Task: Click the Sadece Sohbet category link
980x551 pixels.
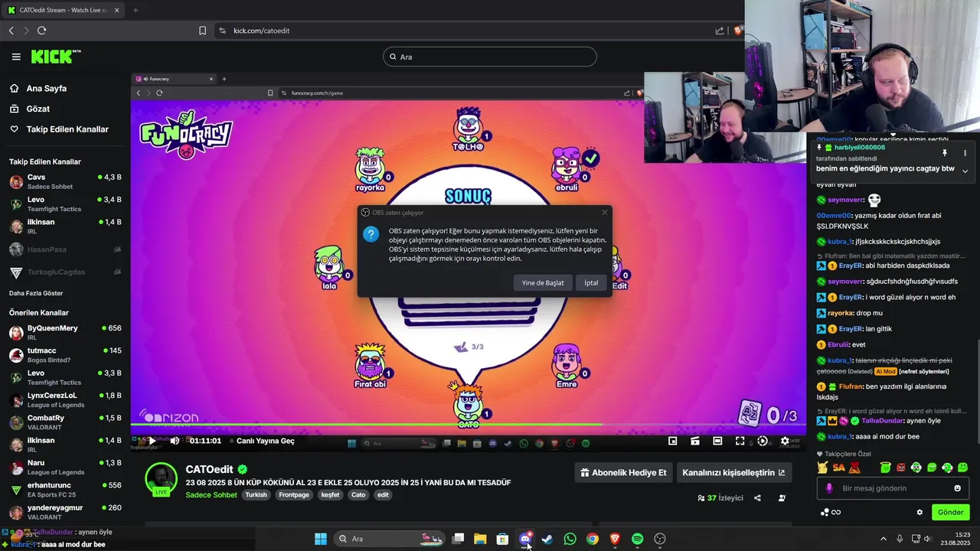Action: pos(211,495)
